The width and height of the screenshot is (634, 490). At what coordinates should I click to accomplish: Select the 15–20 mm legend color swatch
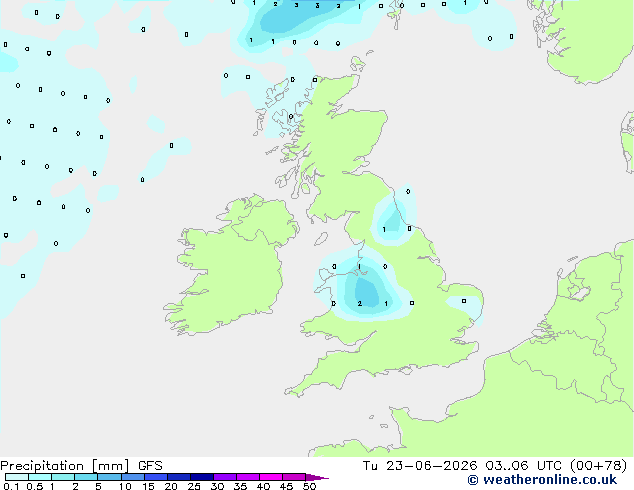point(156,477)
